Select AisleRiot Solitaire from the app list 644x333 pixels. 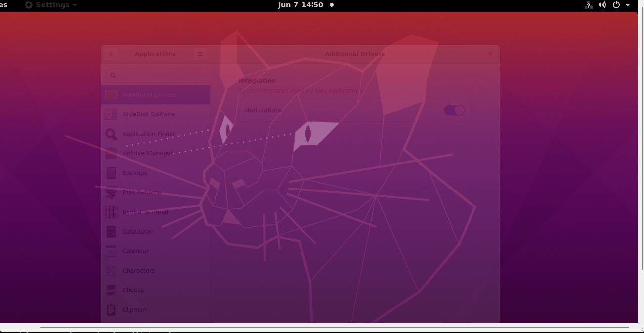click(148, 114)
